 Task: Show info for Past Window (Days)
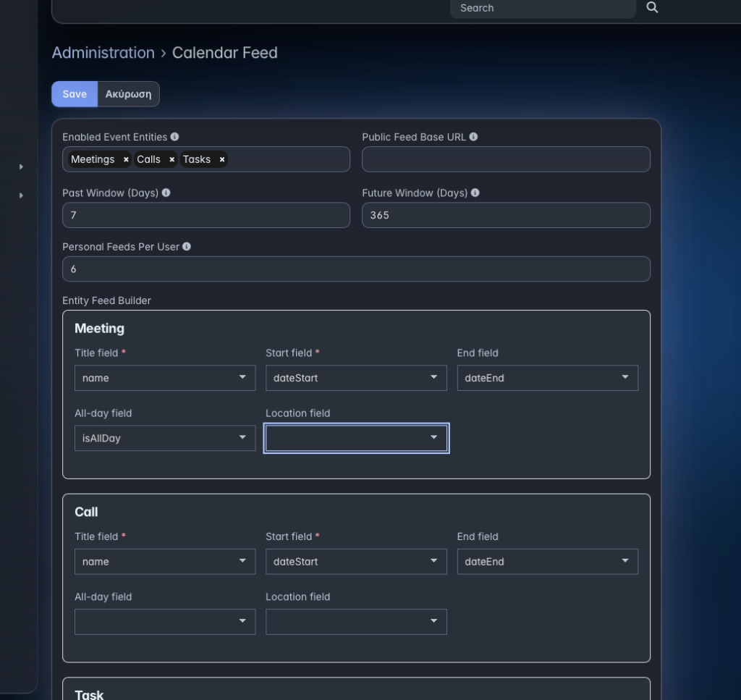(166, 193)
